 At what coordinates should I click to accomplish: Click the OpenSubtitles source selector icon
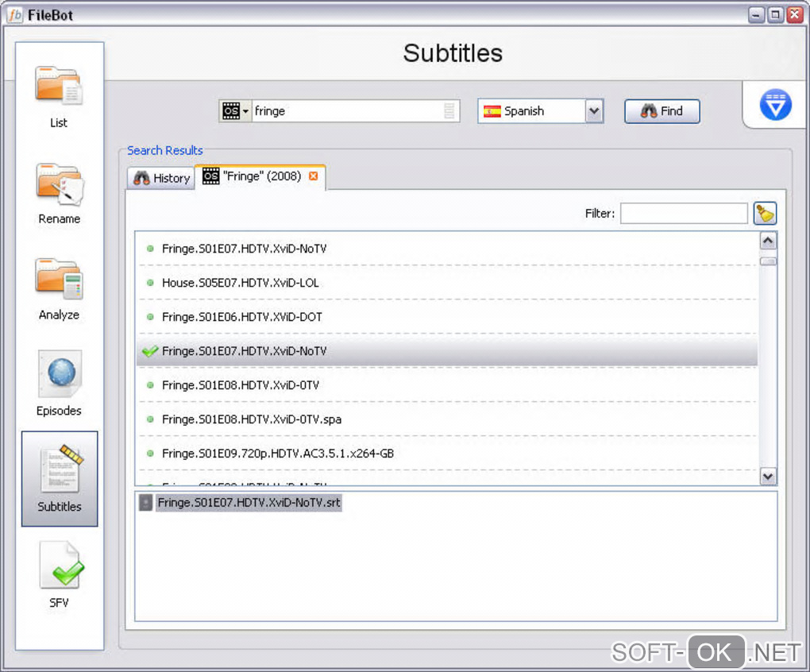[x=235, y=111]
